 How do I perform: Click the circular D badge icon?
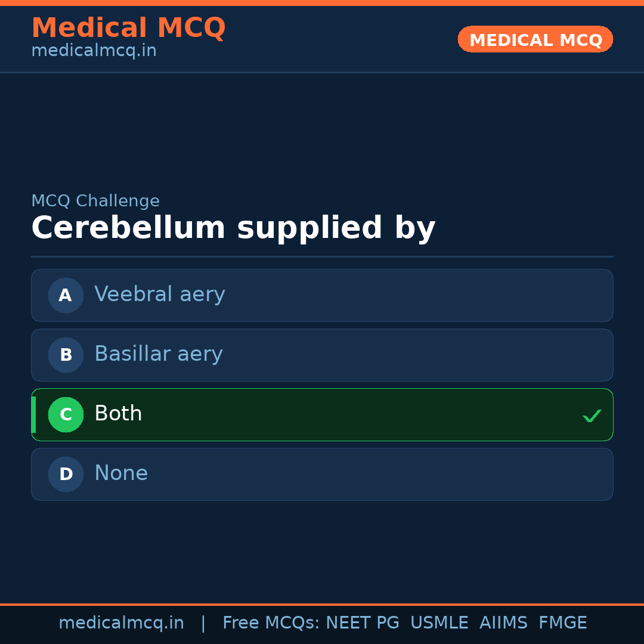(66, 474)
